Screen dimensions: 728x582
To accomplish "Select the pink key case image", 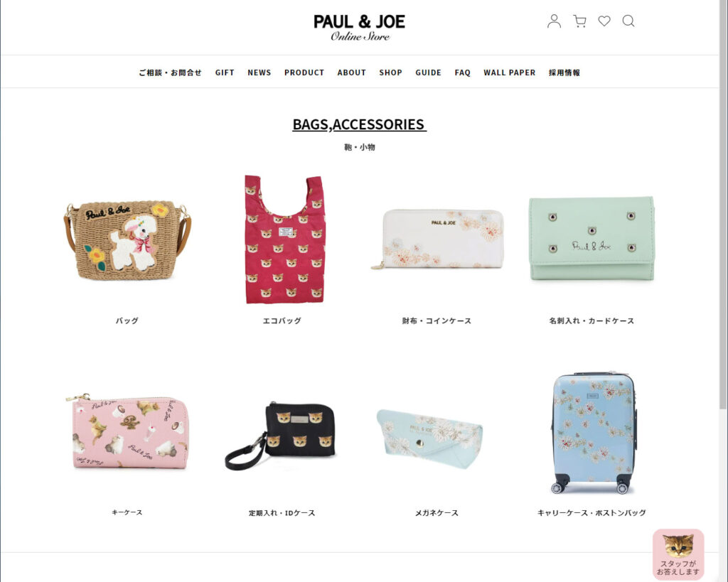I will (x=130, y=431).
